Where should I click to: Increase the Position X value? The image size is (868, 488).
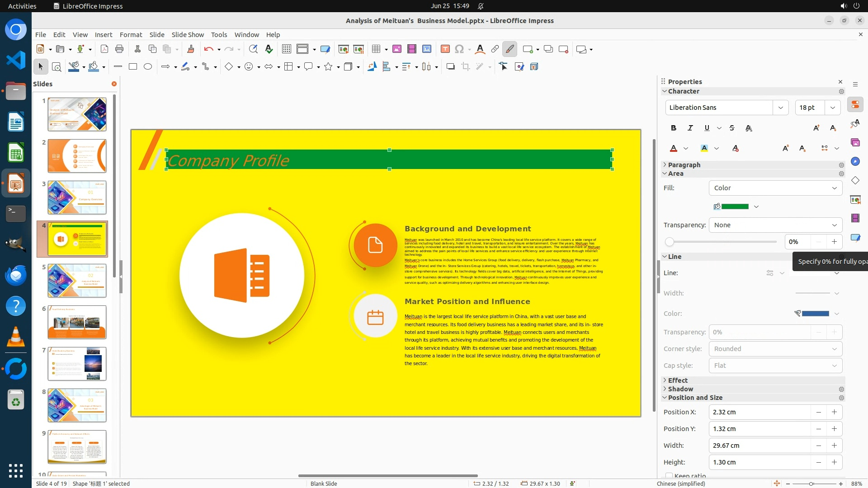point(834,412)
